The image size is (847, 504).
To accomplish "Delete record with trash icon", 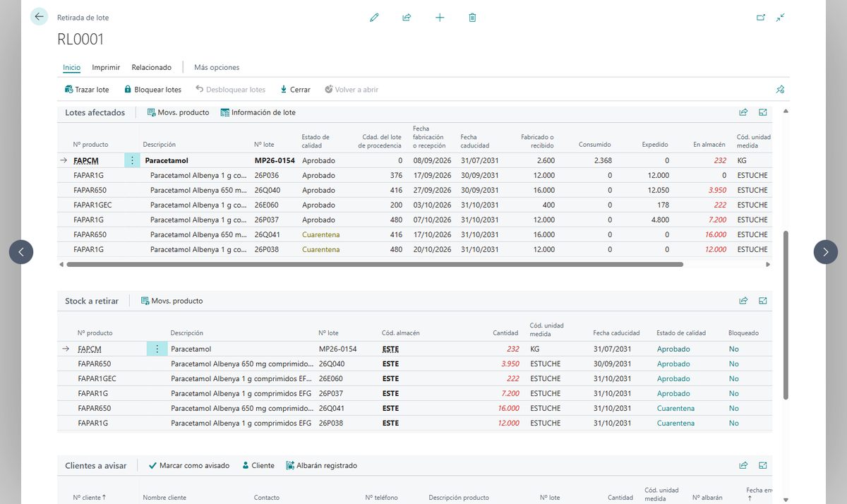I will [x=472, y=18].
